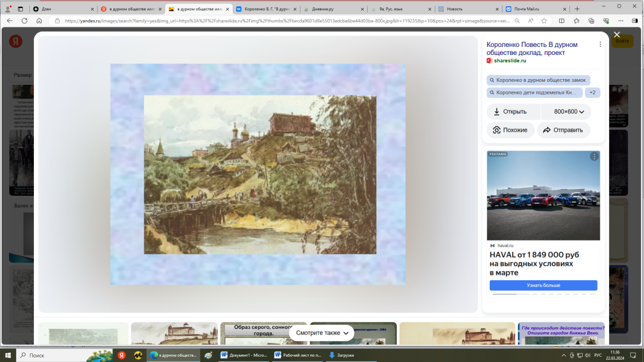Open browser collections
The width and height of the screenshot is (644, 362).
tap(591, 21)
